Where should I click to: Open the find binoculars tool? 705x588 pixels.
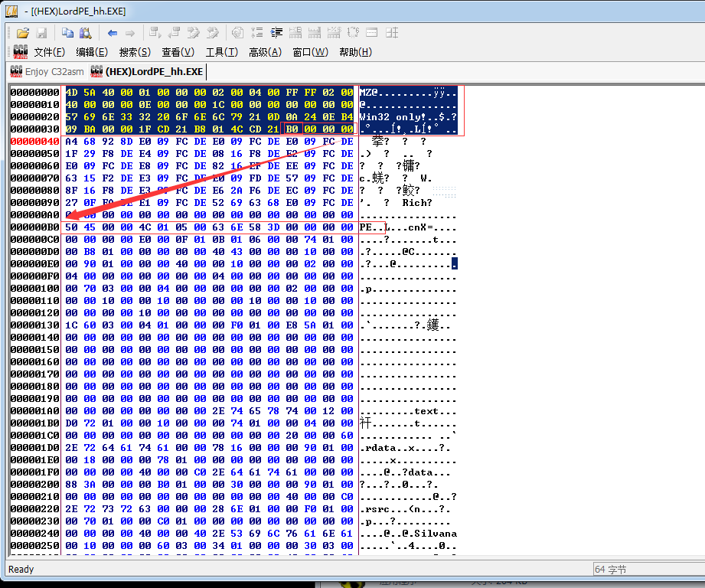tap(86, 33)
